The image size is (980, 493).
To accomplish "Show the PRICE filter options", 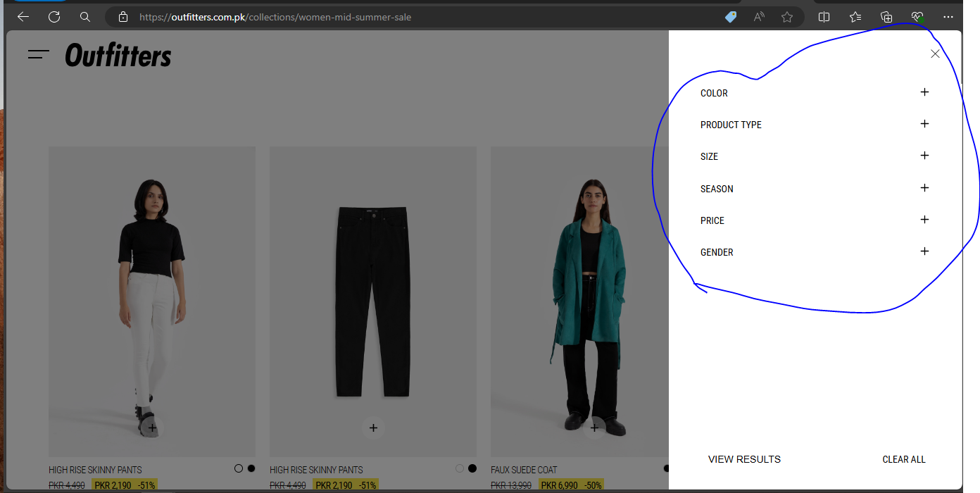I will click(924, 220).
